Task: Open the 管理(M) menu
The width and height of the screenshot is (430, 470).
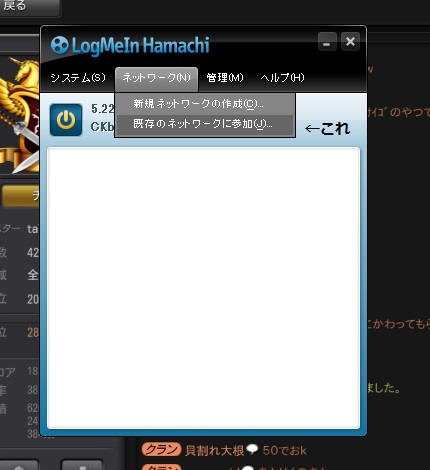Action: pos(225,78)
